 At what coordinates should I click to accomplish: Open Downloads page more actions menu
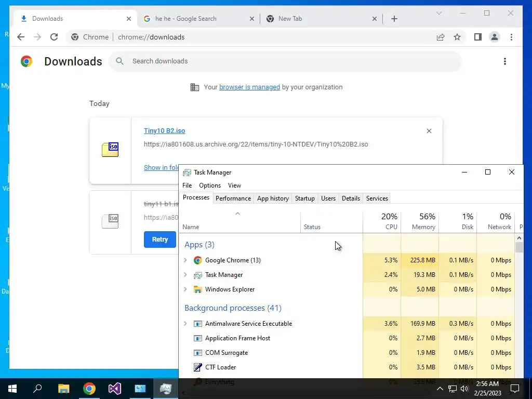(x=505, y=61)
